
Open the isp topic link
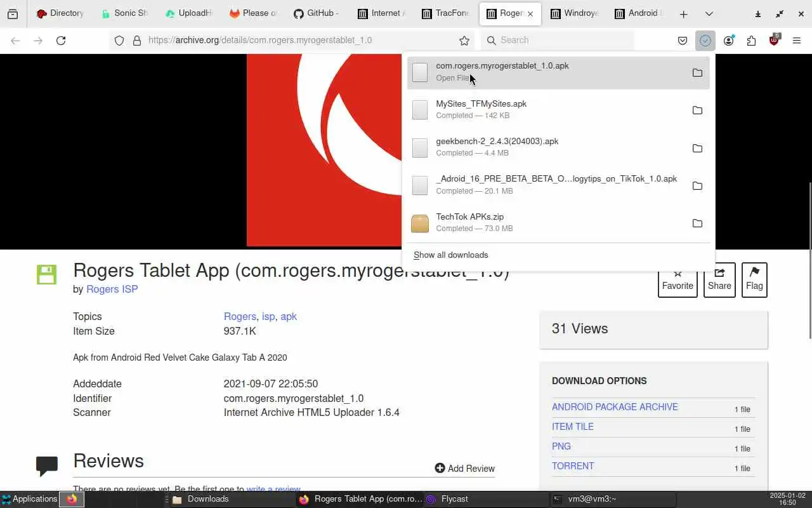268,316
